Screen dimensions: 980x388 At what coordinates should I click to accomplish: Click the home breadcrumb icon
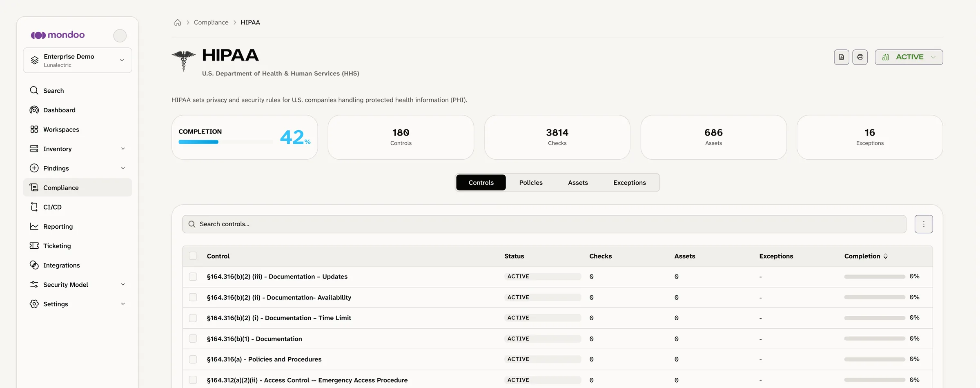[178, 22]
